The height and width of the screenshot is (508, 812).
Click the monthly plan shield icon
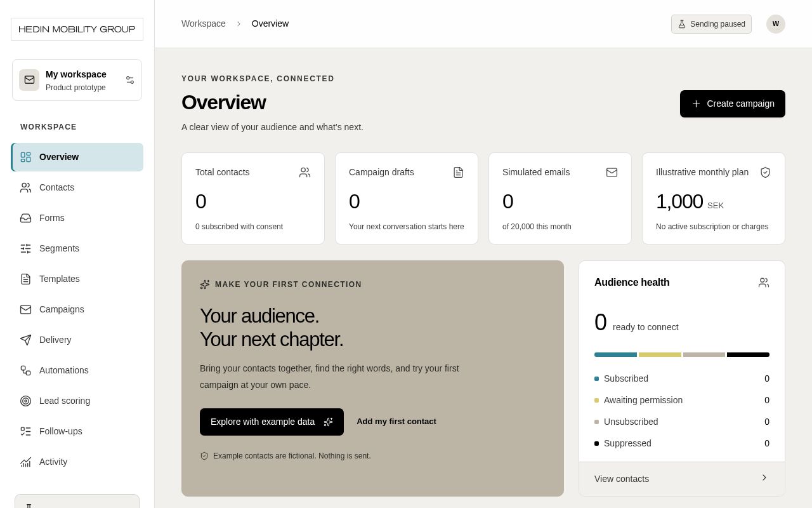click(766, 172)
